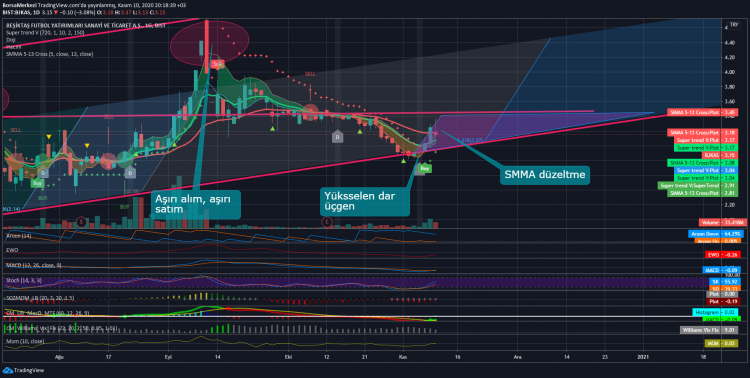Click the Ara month label on time axis

(x=517, y=357)
